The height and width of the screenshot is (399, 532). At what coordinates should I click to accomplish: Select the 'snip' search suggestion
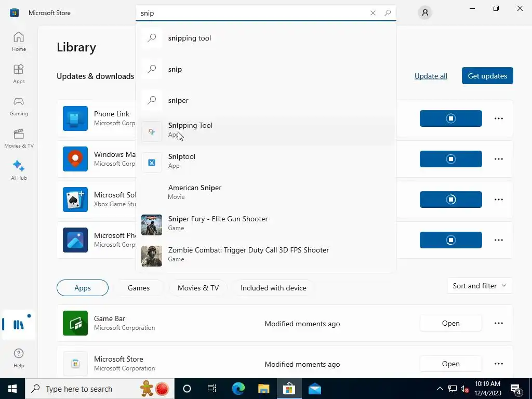265,69
